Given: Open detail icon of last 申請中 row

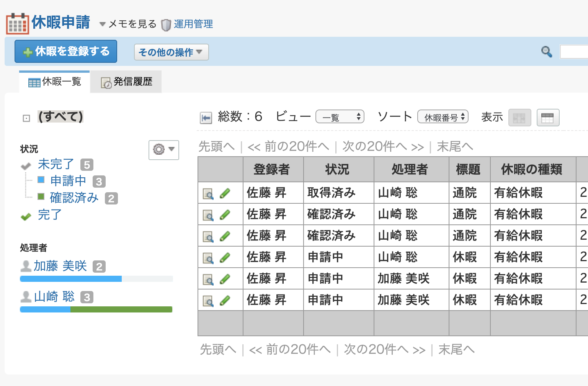Looking at the screenshot, I should tap(208, 301).
